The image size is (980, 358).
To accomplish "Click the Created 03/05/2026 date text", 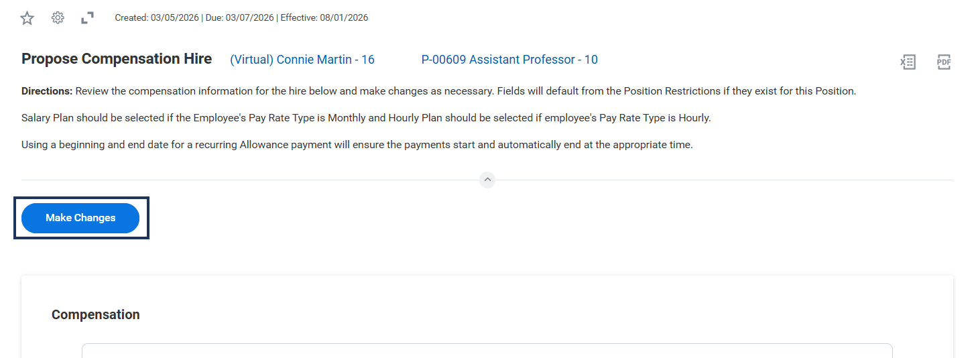I will click(157, 18).
